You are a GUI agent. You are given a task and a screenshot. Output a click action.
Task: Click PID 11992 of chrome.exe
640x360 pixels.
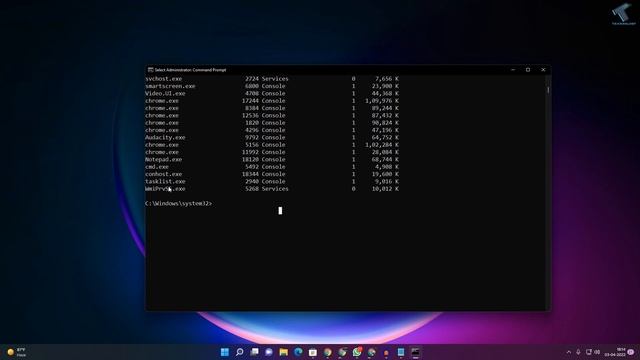250,152
